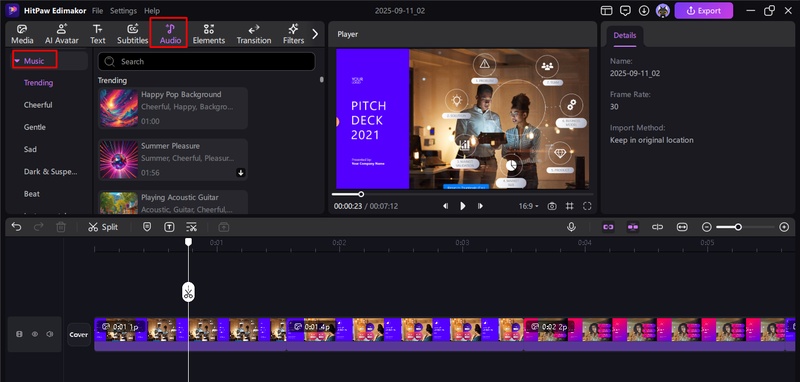800x382 pixels.
Task: Collapse the Music category
Action: (17, 61)
